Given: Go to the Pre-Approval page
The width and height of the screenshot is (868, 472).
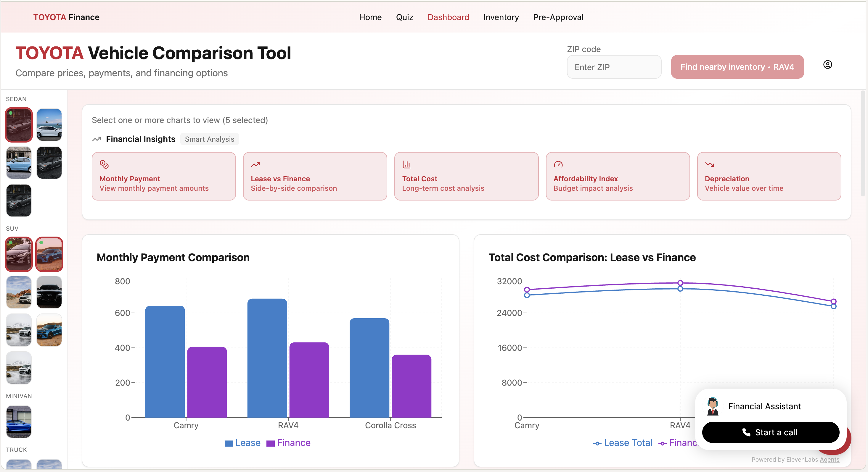Looking at the screenshot, I should click(x=558, y=17).
